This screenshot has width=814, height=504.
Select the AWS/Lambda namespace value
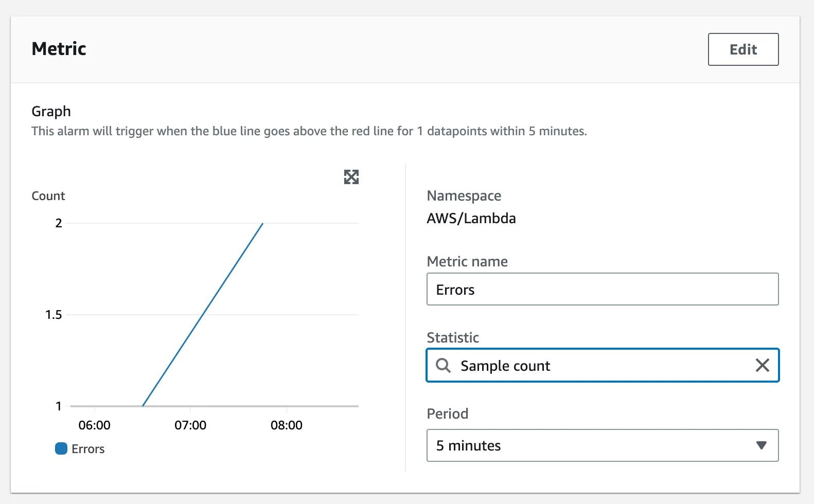point(471,218)
